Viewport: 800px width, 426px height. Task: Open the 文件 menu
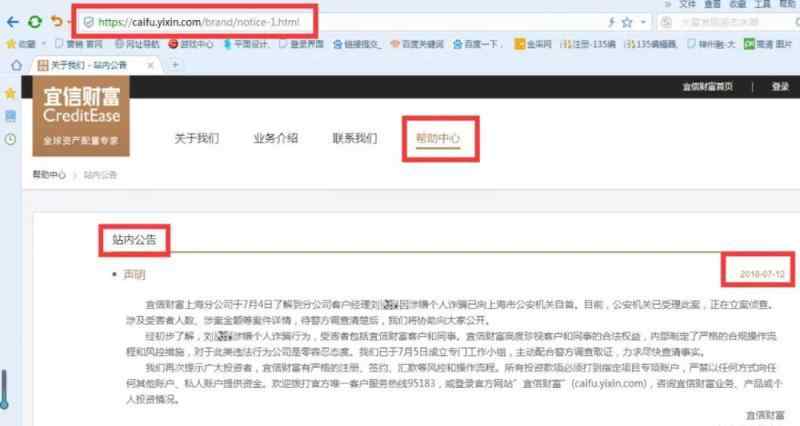click(687, 4)
